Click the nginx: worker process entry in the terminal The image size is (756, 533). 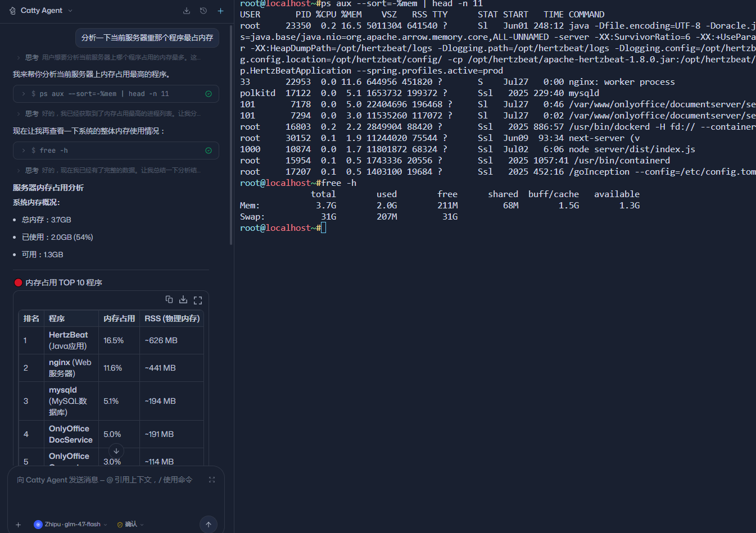coord(622,82)
